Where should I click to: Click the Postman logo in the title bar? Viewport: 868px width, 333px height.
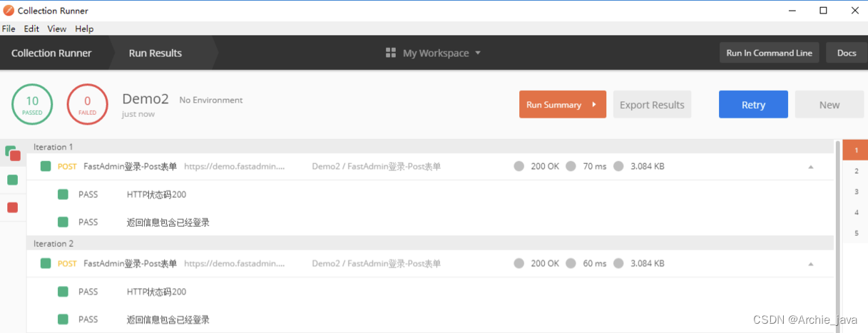coord(9,11)
